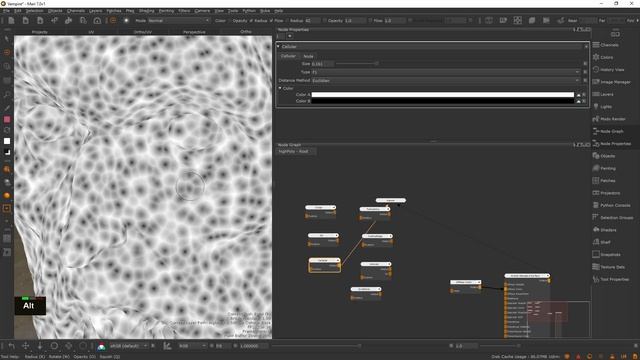Screen dimensions: 640x360
Task: Collapse the Cellular node properties group
Action: tap(279, 47)
